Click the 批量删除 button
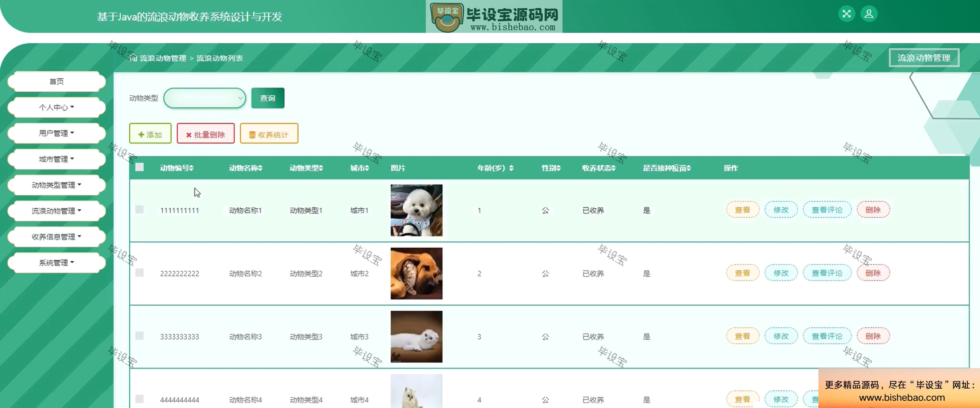980x408 pixels. click(x=205, y=133)
